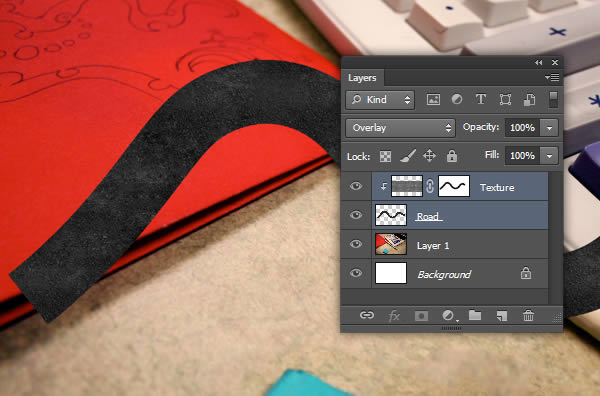This screenshot has height=396, width=600.
Task: Open the Kind filter type dropdown
Action: coord(380,100)
